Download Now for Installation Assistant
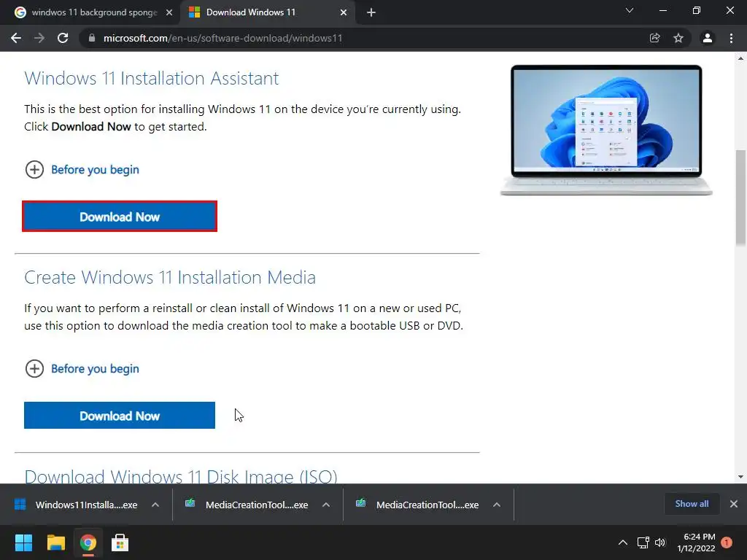The height and width of the screenshot is (560, 747). (x=120, y=217)
